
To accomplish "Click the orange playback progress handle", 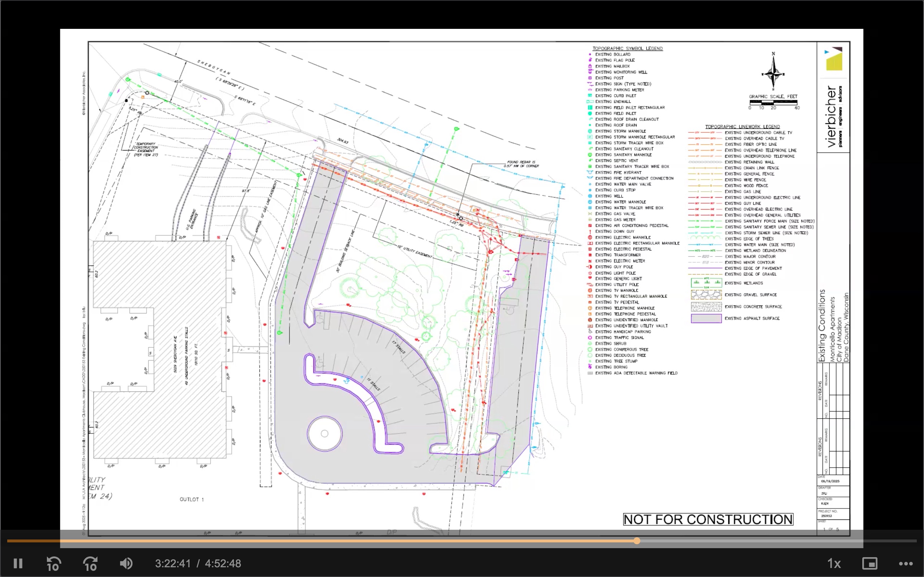I will tap(636, 541).
